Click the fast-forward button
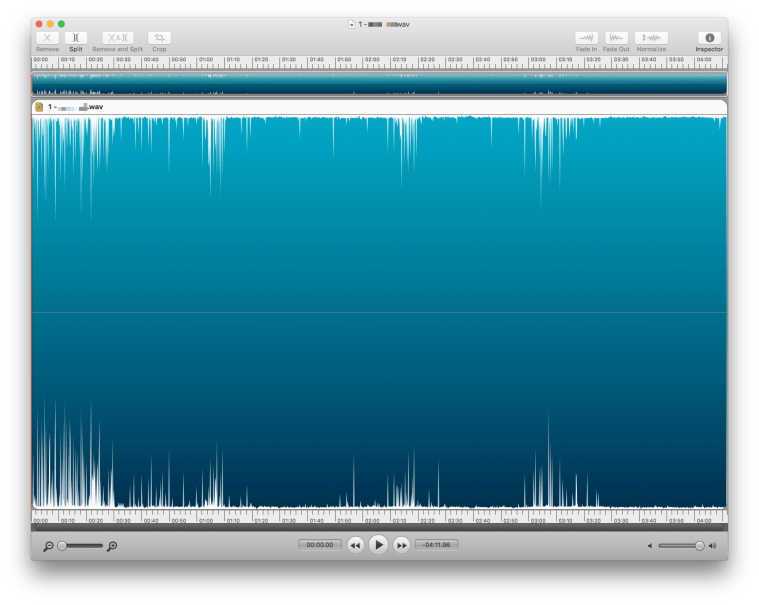The width and height of the screenshot is (759, 605). point(401,545)
